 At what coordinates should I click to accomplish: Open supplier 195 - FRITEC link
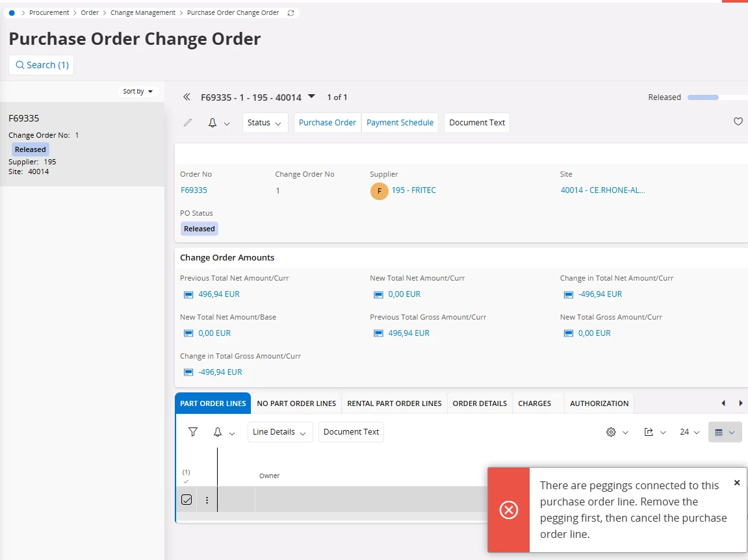point(413,190)
